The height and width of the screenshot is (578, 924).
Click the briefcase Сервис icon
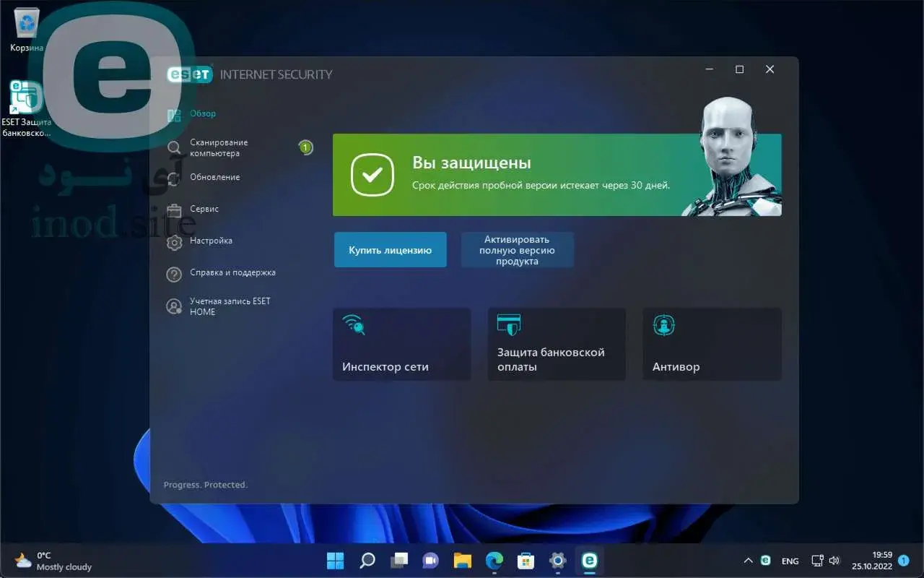pyautogui.click(x=174, y=210)
